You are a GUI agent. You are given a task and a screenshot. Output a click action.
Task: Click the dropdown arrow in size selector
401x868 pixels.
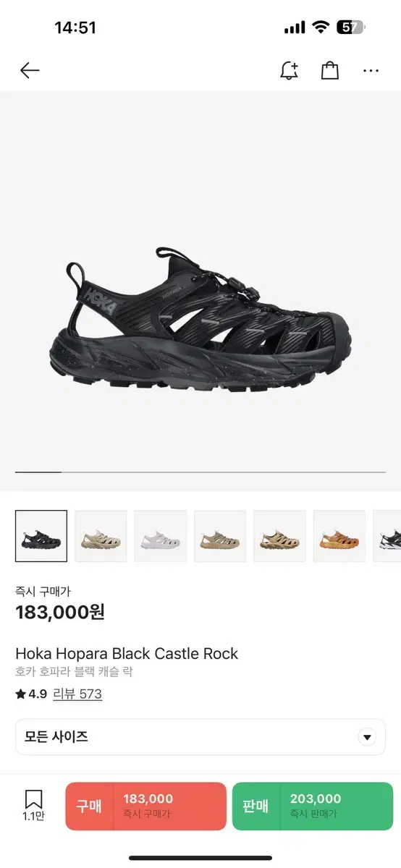click(x=368, y=738)
